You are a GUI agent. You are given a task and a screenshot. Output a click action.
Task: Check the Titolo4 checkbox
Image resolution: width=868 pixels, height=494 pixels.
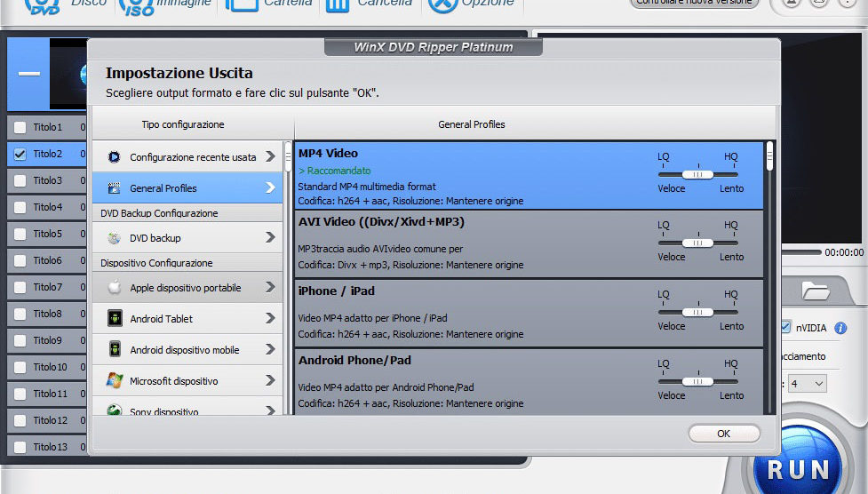20,207
